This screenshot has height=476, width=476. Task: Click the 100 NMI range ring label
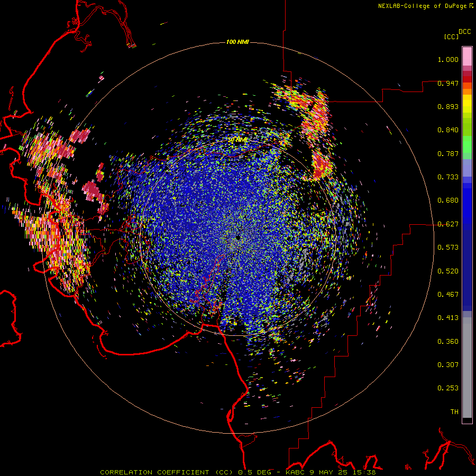click(x=237, y=42)
